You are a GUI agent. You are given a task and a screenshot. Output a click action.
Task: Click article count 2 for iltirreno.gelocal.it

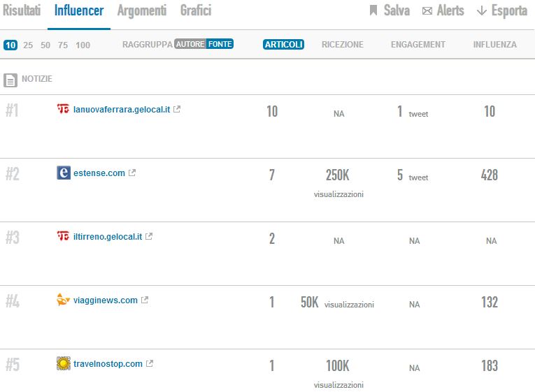click(x=271, y=238)
